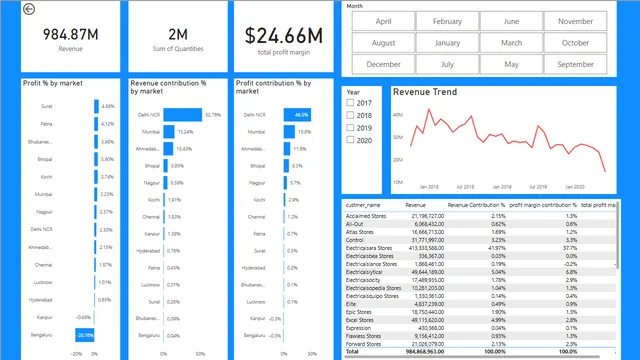The width and height of the screenshot is (640, 360).
Task: Choose July month button
Action: [447, 64]
